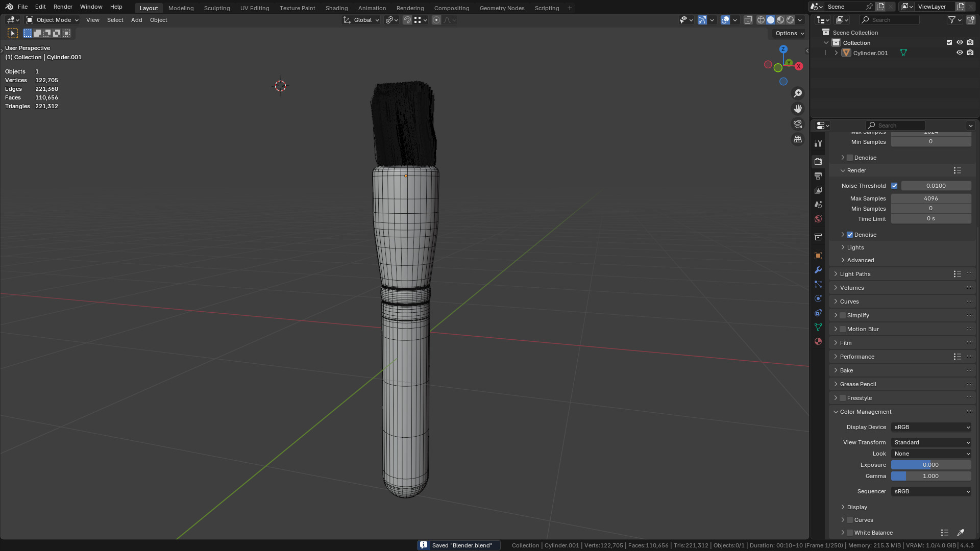
Task: Toggle camera view gizmo button
Action: point(798,124)
